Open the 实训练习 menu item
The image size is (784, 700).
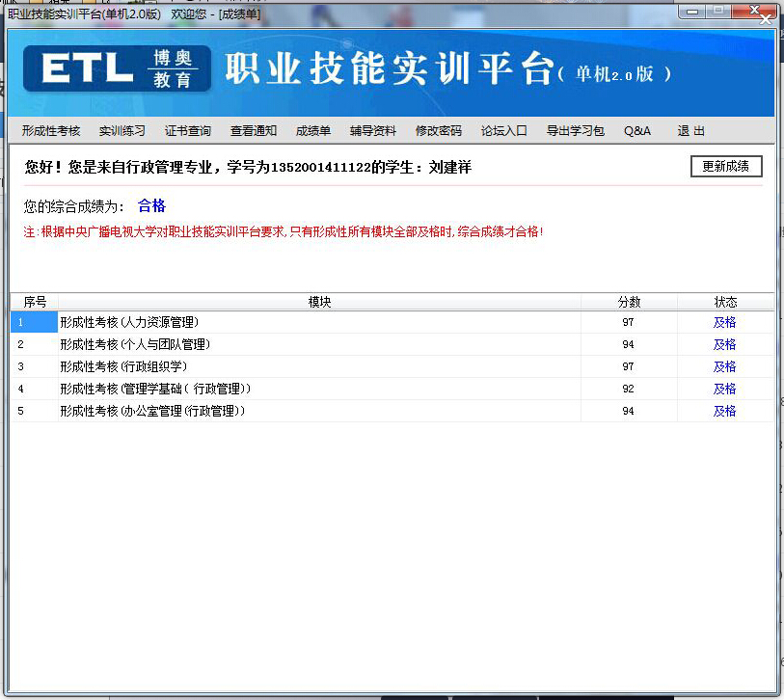(x=122, y=131)
